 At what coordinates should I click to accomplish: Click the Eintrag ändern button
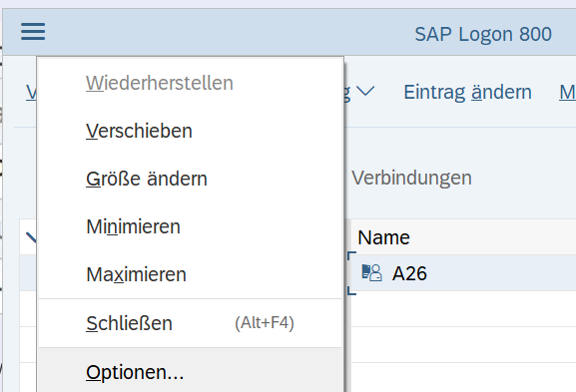point(467,92)
